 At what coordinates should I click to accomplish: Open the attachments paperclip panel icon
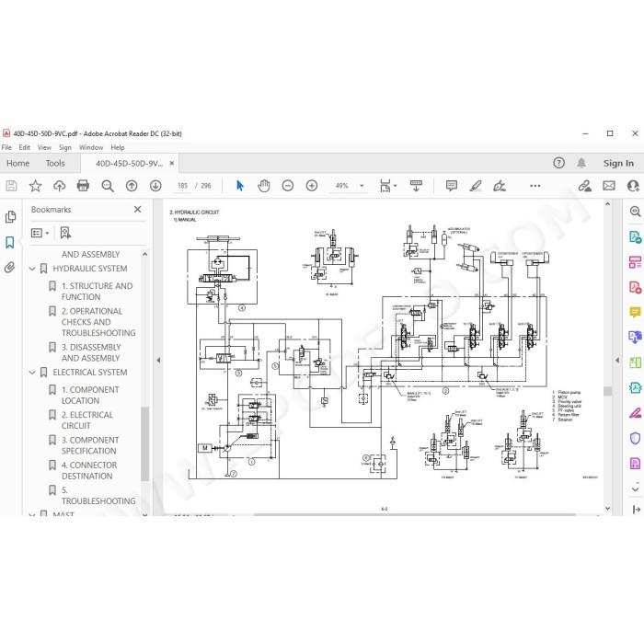coord(10,268)
